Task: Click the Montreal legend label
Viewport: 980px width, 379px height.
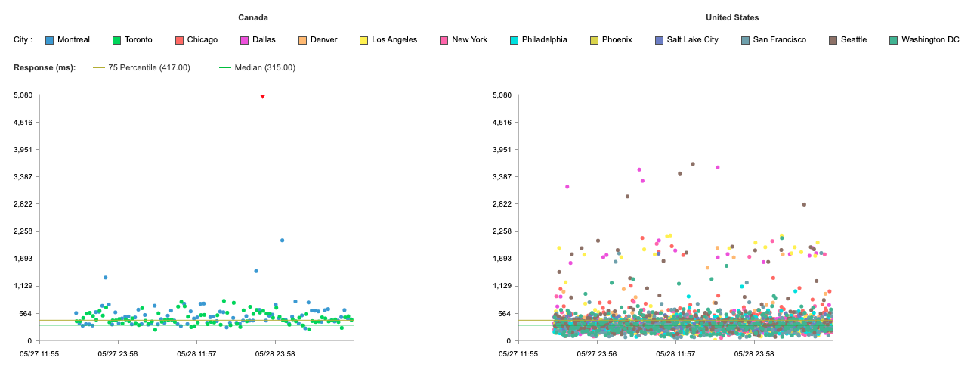Action: (73, 40)
